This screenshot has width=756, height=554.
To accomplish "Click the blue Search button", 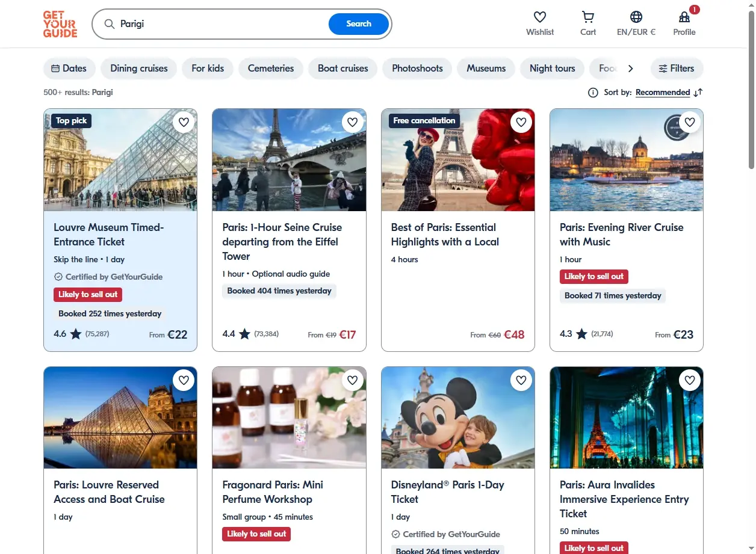I will point(359,24).
